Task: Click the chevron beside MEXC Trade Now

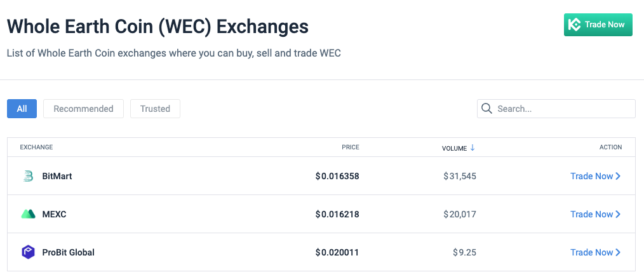Action: tap(619, 214)
